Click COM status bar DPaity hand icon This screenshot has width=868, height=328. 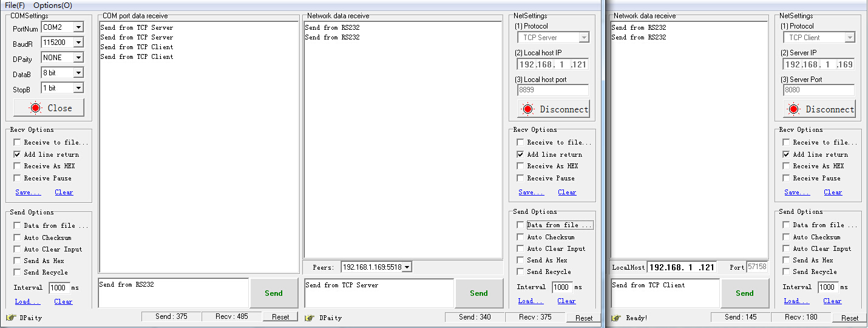point(10,318)
